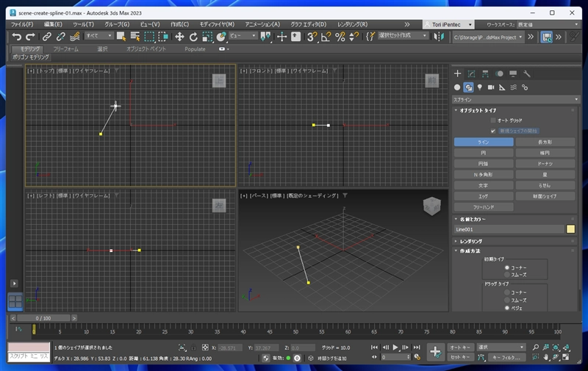The width and height of the screenshot is (588, 371).
Task: Toggle the Spinner Snap icon
Action: point(354,36)
